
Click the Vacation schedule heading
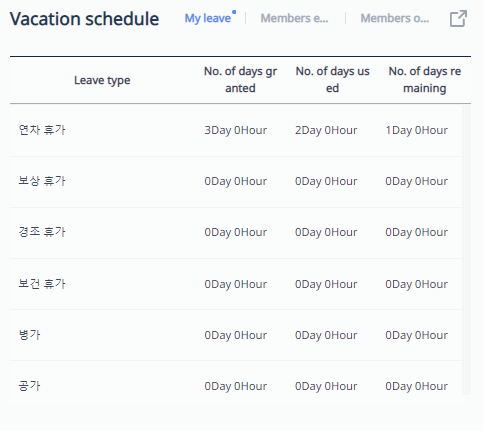coord(84,19)
